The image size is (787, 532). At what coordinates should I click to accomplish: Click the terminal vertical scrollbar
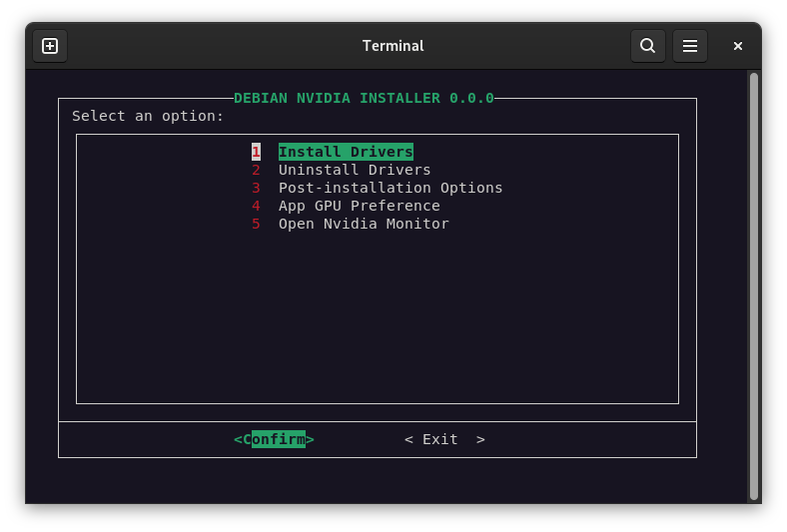(754, 284)
